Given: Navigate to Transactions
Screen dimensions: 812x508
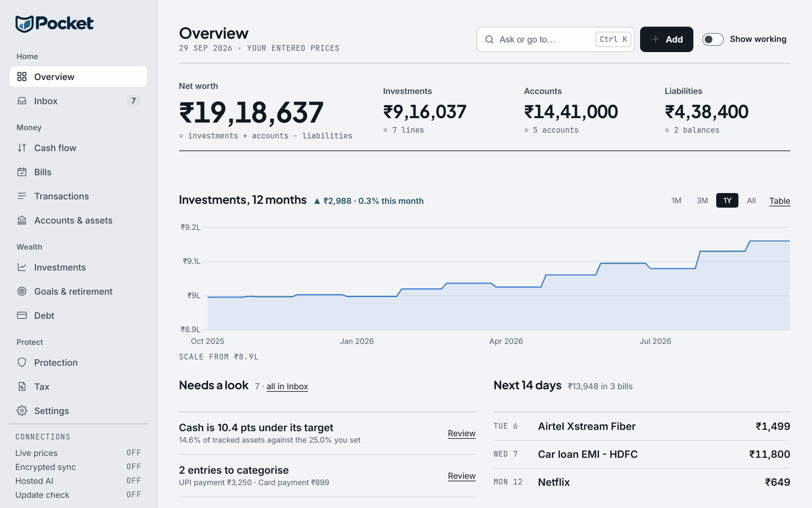Looking at the screenshot, I should pyautogui.click(x=78, y=196).
